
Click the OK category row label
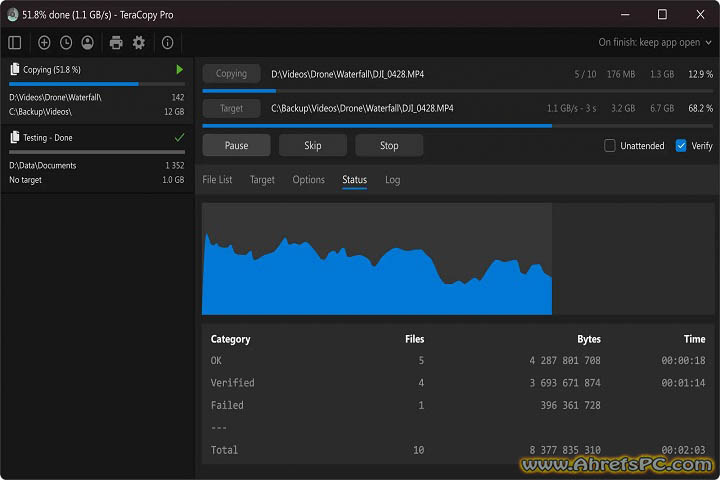click(216, 361)
